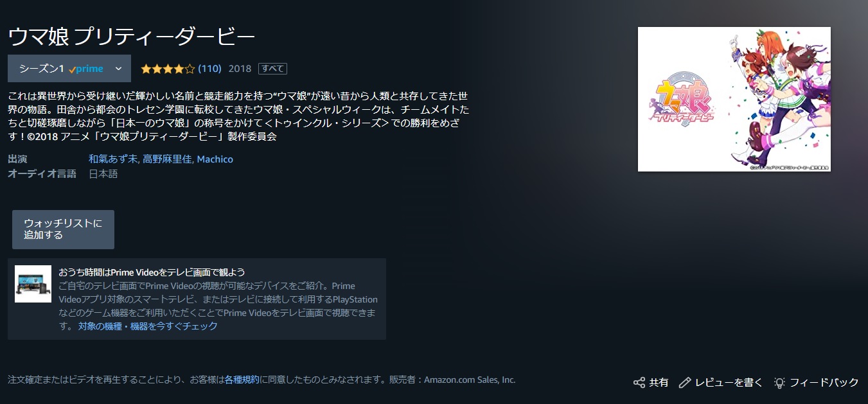The height and width of the screenshot is (404, 868).
Task: Click the lightbulb feedback icon
Action: [779, 382]
